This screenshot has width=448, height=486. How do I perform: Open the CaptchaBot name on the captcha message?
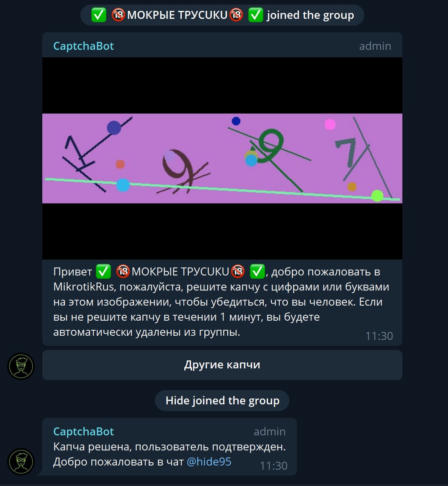83,46
